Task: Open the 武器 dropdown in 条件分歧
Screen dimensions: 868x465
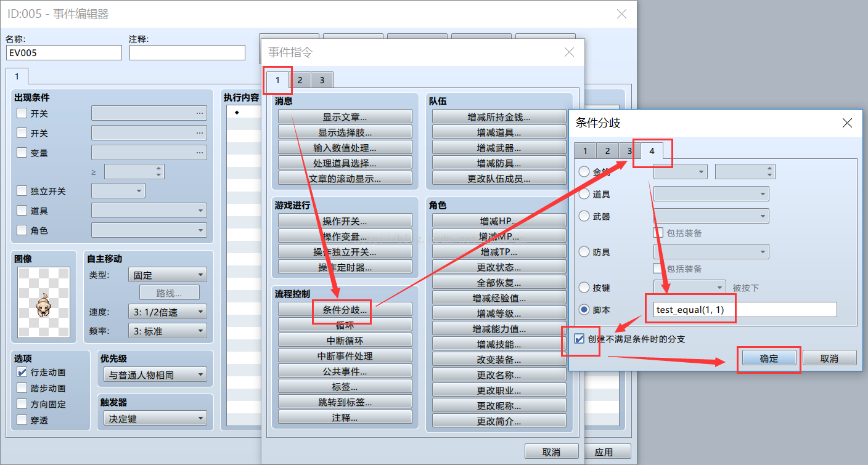Action: (711, 216)
